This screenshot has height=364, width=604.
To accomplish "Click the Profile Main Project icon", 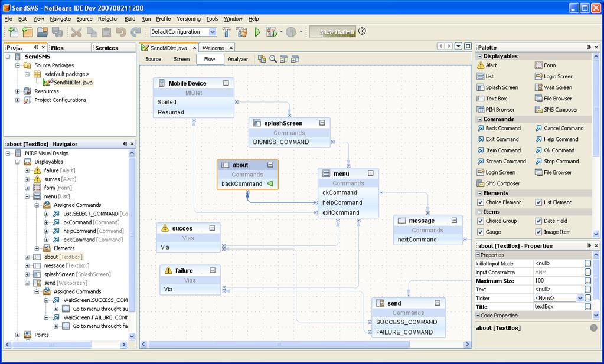I will tap(291, 32).
